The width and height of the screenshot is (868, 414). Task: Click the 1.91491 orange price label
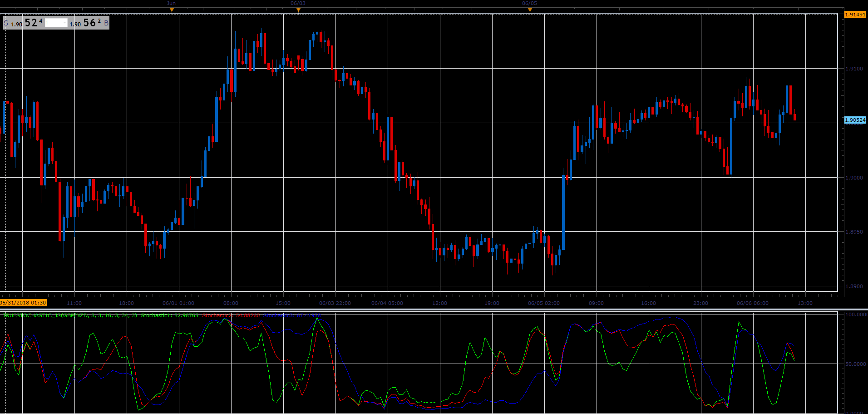[855, 15]
